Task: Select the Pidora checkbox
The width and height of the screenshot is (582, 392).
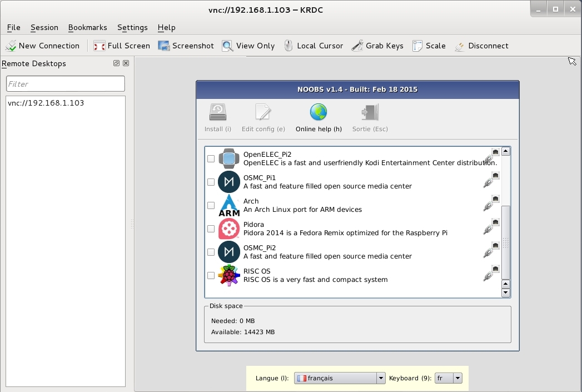Action: (211, 229)
